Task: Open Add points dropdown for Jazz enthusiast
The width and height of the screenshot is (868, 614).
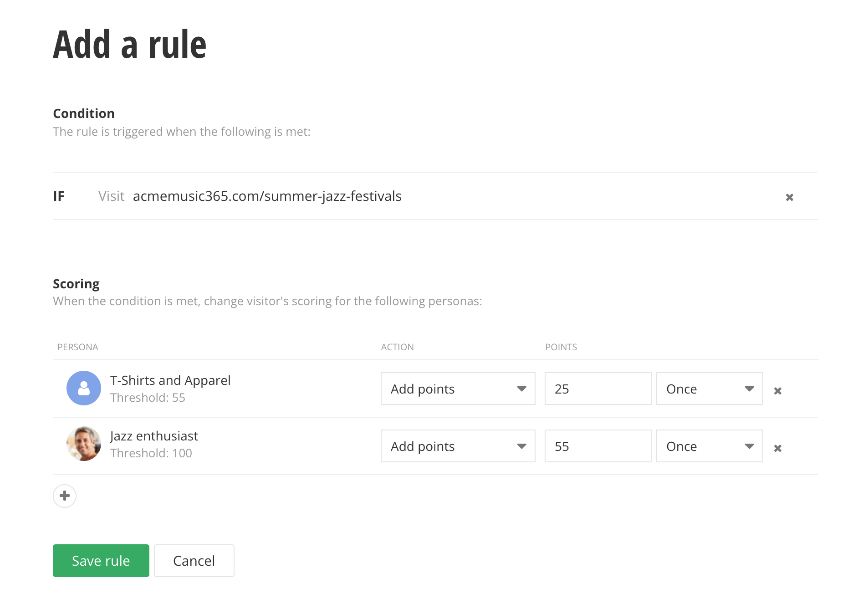Action: pyautogui.click(x=458, y=446)
